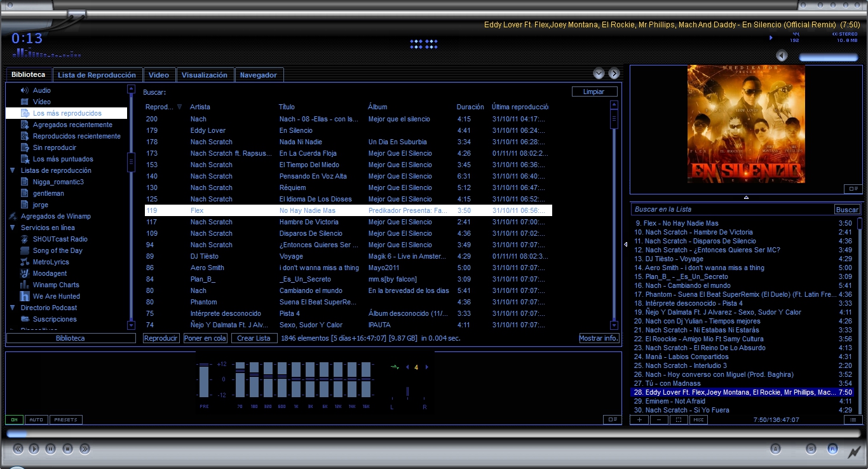Click the 70 Hz equalizer band

[240, 380]
